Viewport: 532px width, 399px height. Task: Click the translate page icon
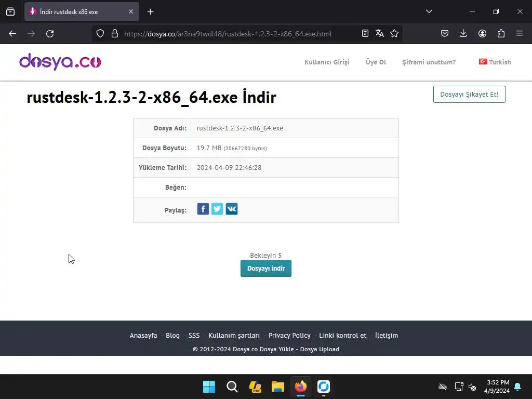click(x=380, y=33)
